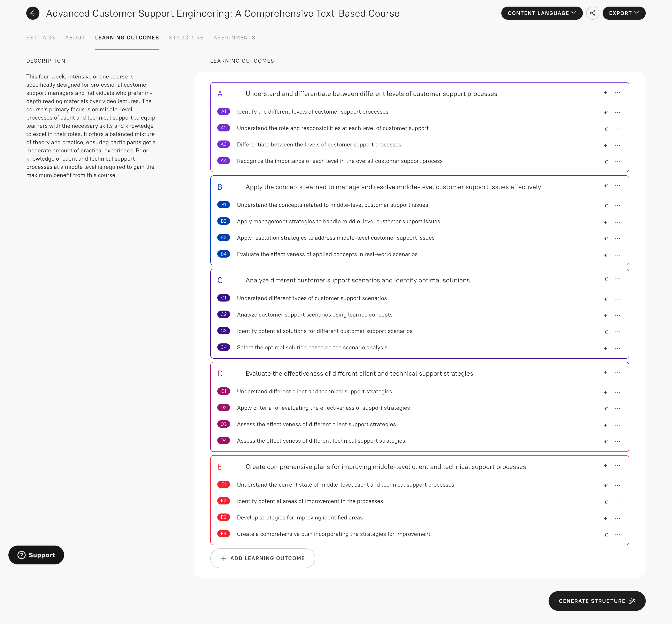
Task: Expand the Export dropdown menu
Action: (x=623, y=13)
